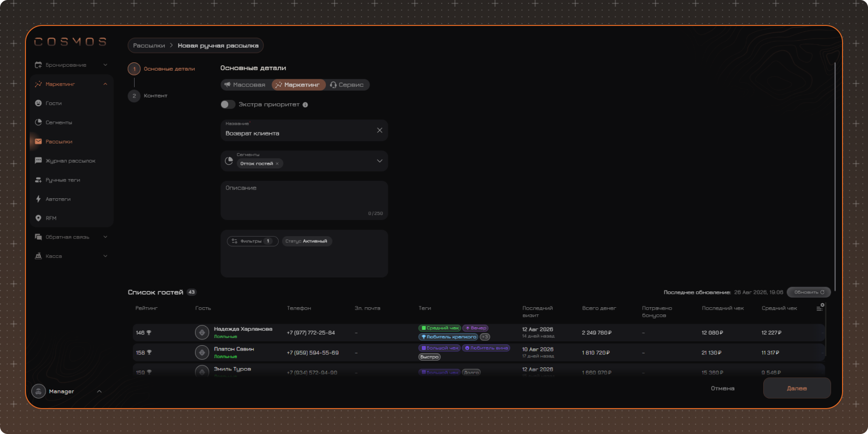868x434 pixels.
Task: Click the Статус Активный filter chip
Action: click(307, 241)
